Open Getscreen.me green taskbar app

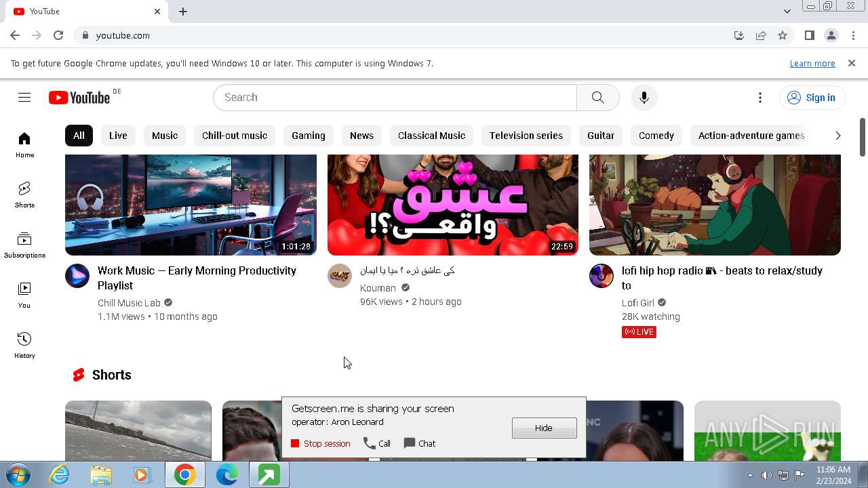[269, 475]
